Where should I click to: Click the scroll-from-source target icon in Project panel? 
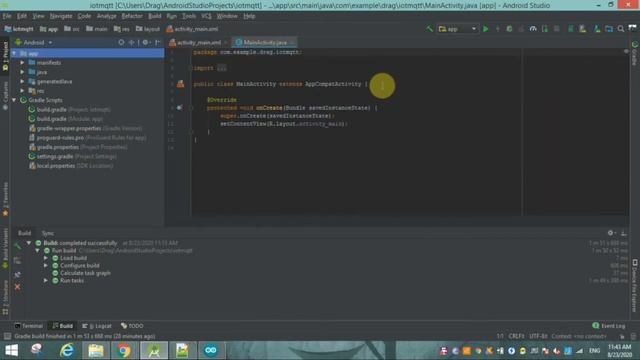pyautogui.click(x=121, y=42)
